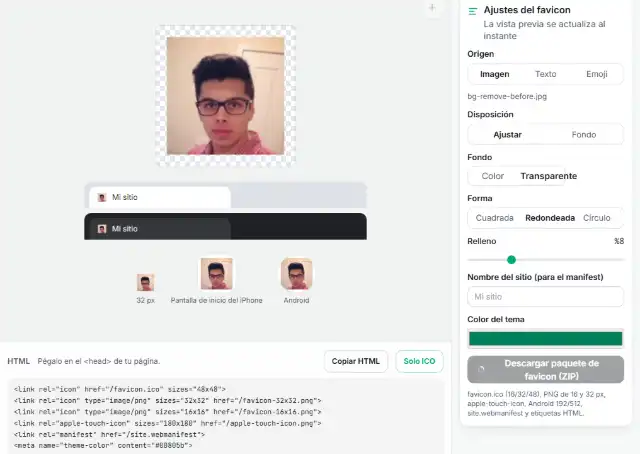
Task: Click the light browser tab Mi sitio
Action: (x=160, y=198)
